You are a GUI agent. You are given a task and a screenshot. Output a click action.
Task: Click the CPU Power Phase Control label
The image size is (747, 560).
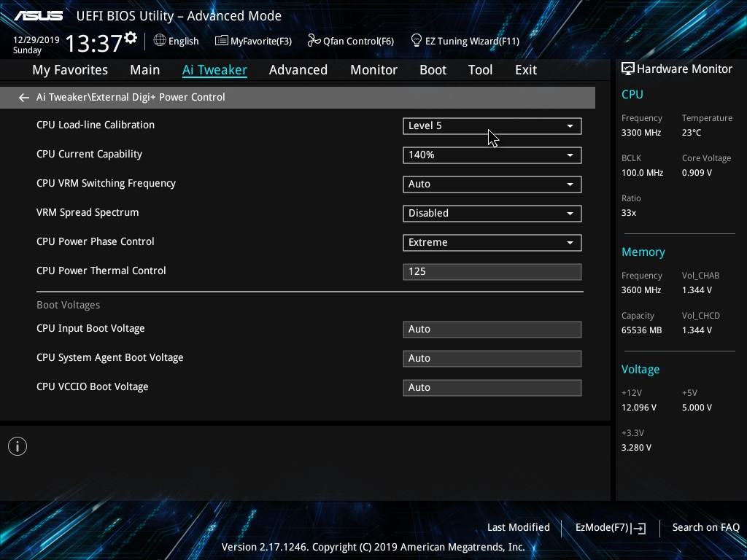(96, 241)
